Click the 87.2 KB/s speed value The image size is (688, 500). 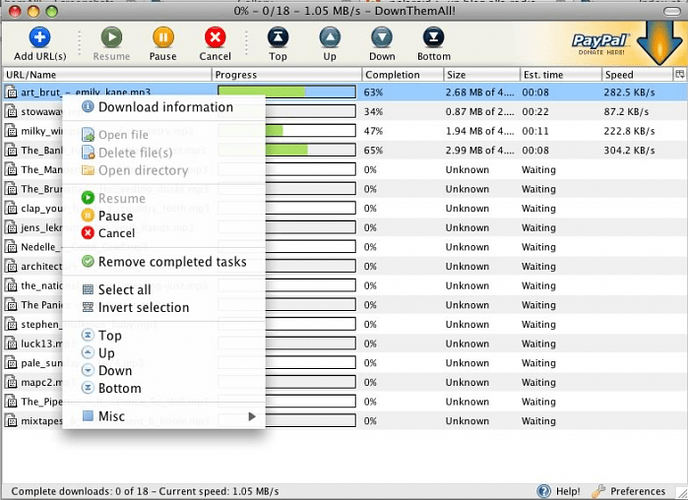pos(626,112)
